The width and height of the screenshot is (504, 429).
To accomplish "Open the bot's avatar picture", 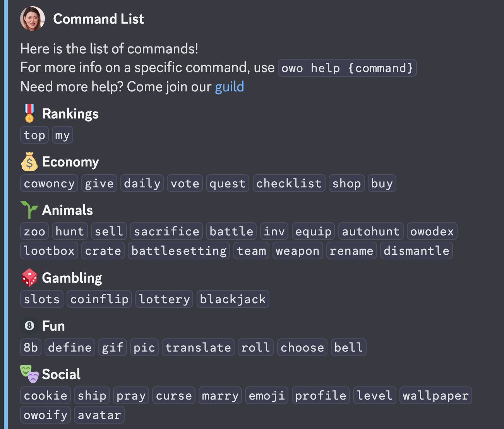I will coord(33,18).
